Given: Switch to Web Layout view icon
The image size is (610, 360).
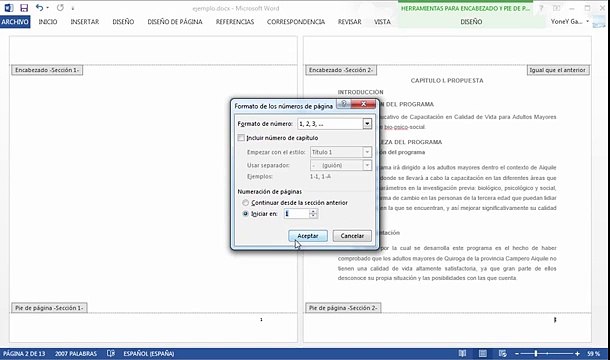Looking at the screenshot, I should [x=503, y=353].
